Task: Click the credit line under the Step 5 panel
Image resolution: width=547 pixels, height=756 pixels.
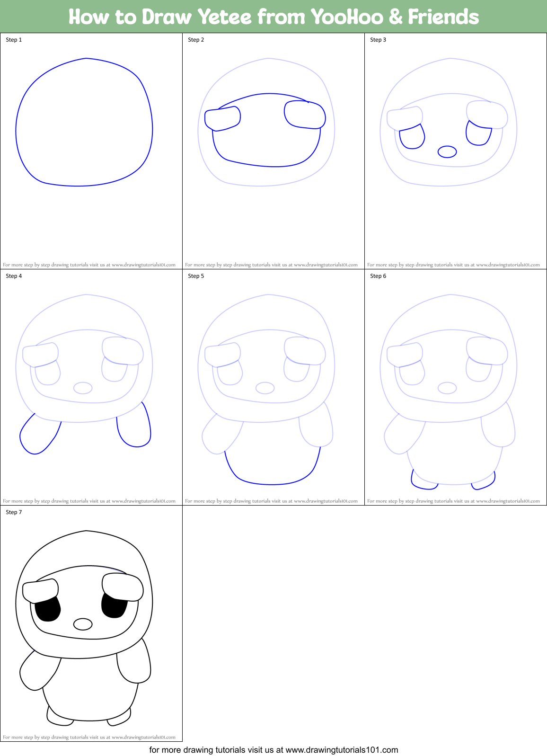Action: (x=271, y=501)
